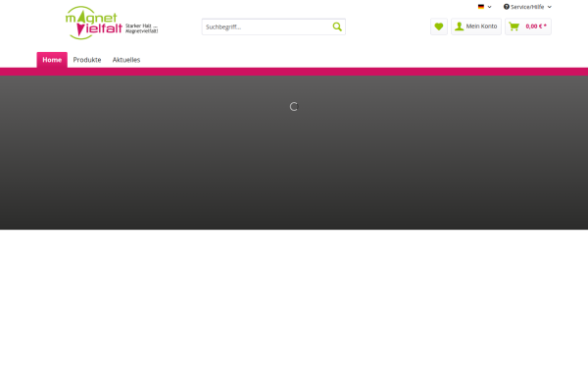Select the Home tab
The height and width of the screenshot is (368, 588).
(52, 60)
